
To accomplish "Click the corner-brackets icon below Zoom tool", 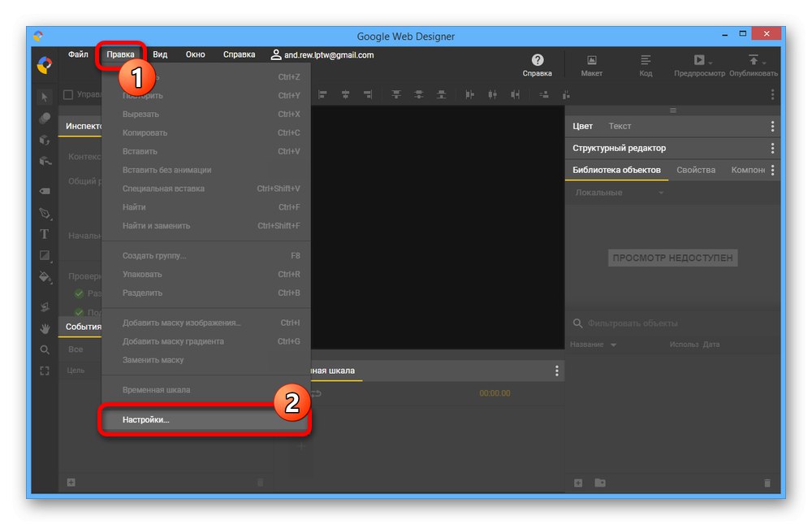I will (x=45, y=371).
